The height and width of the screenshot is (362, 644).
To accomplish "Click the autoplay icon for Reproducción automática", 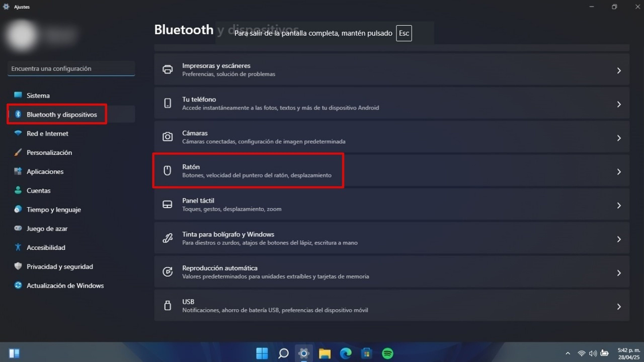I will point(168,272).
